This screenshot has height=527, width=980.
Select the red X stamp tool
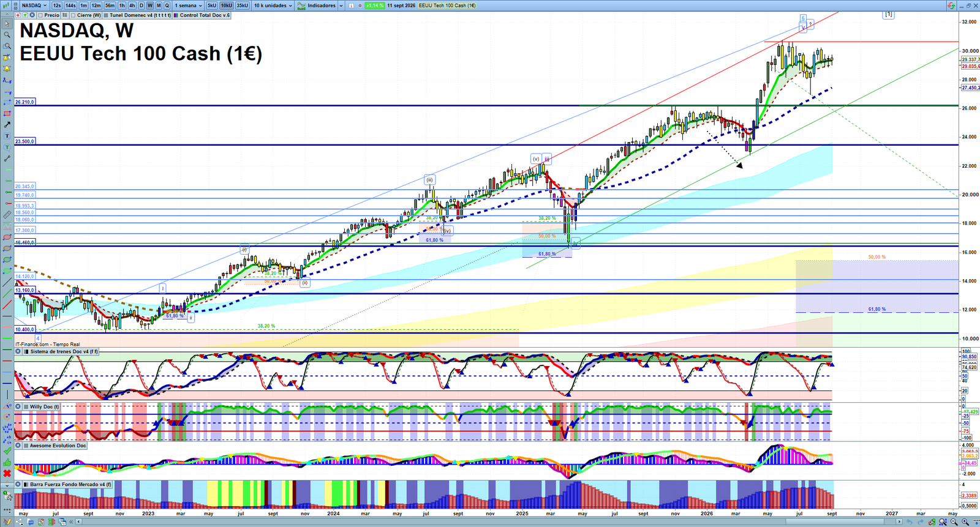(7, 473)
